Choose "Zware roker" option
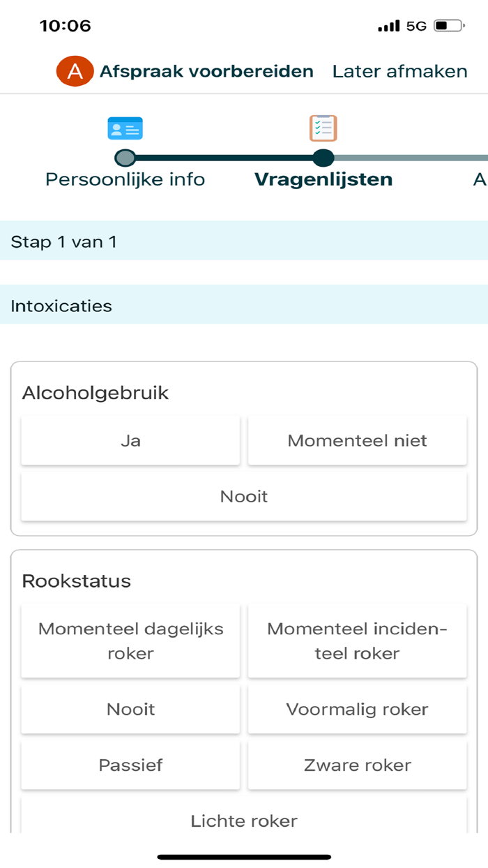 pyautogui.click(x=357, y=765)
